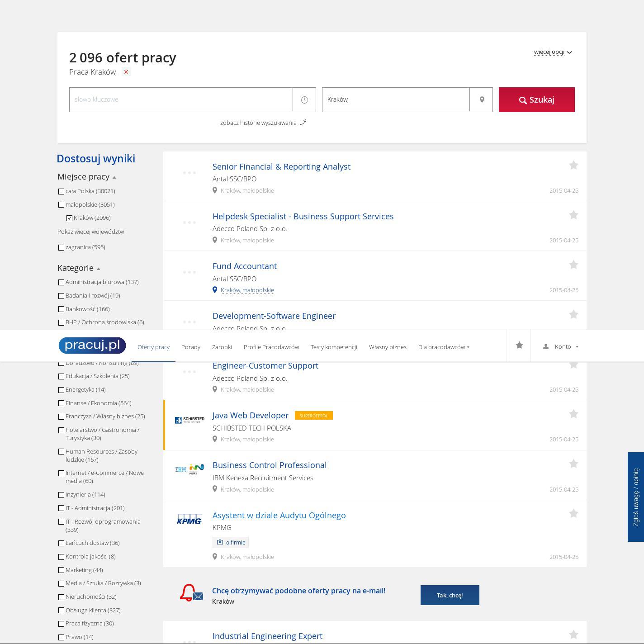Remove the Praca Kraków filter with the red X

click(126, 72)
